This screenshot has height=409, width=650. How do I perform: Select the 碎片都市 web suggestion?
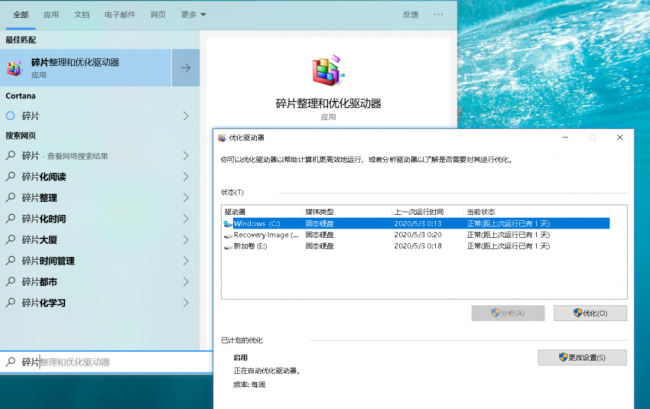click(99, 282)
